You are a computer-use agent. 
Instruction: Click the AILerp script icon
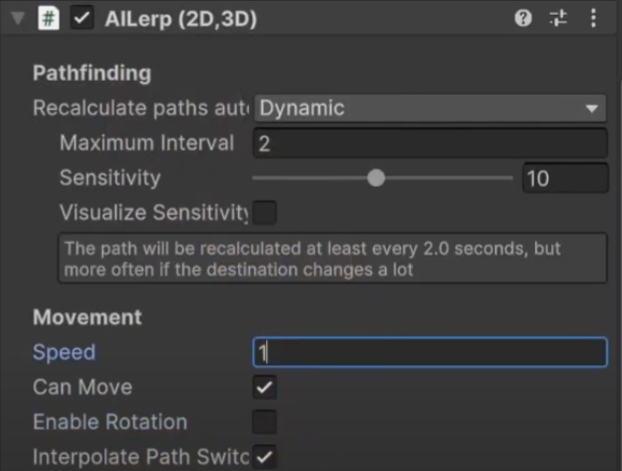point(48,18)
